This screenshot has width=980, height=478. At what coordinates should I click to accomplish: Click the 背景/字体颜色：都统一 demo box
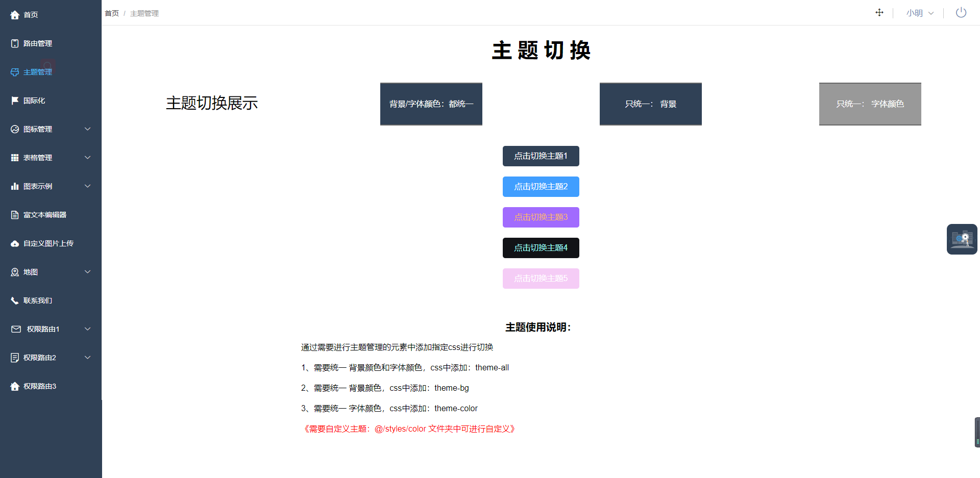[431, 104]
